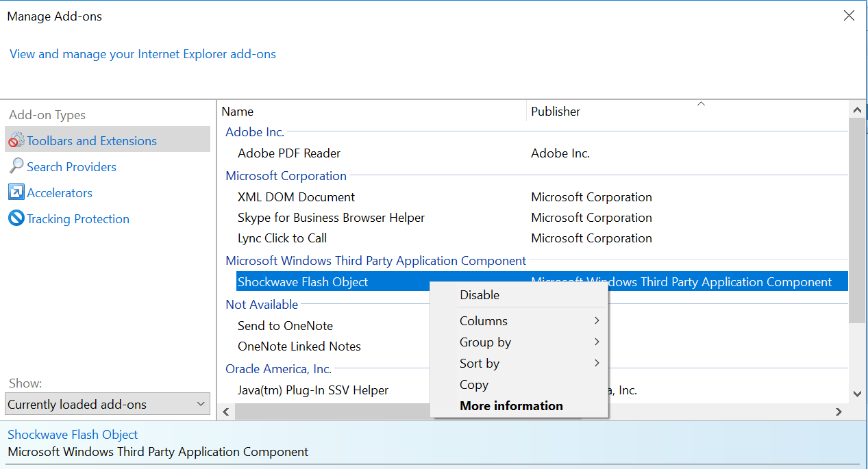Select the OneNote Linked Notes add-on
This screenshot has width=868, height=469.
pyautogui.click(x=299, y=346)
